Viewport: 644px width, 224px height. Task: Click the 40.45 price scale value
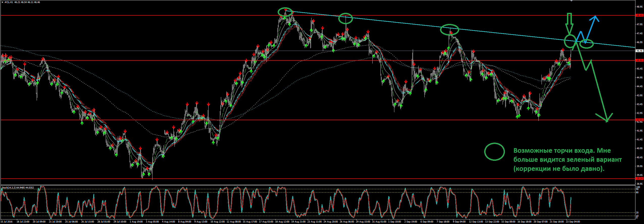(x=639, y=157)
